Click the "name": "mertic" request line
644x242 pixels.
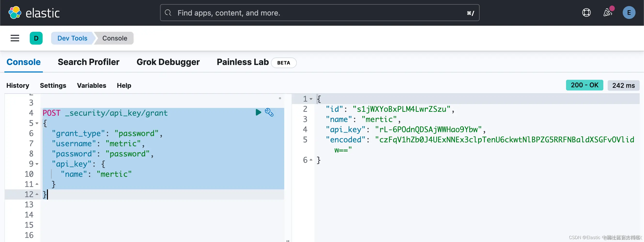click(96, 174)
